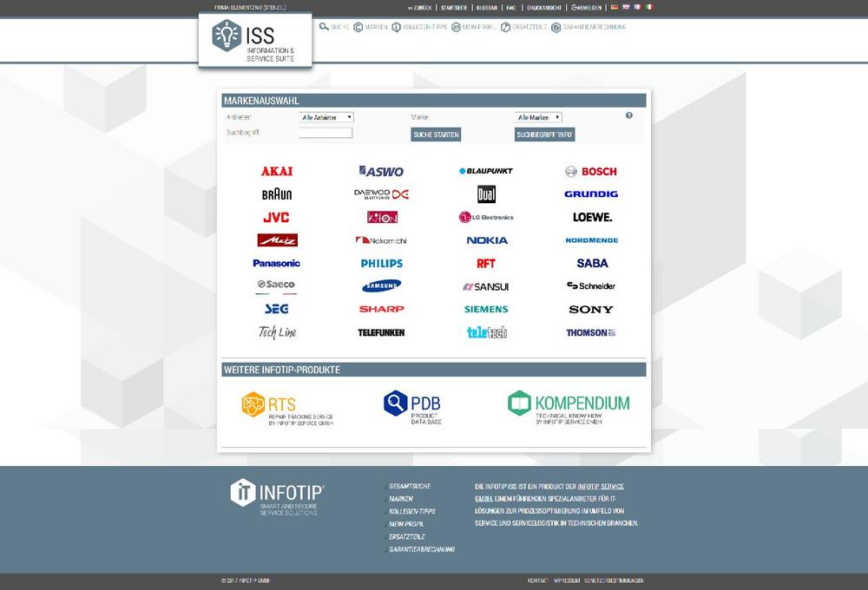The image size is (868, 590).
Task: Open the Suche magnifier navigation item
Action: 334,27
